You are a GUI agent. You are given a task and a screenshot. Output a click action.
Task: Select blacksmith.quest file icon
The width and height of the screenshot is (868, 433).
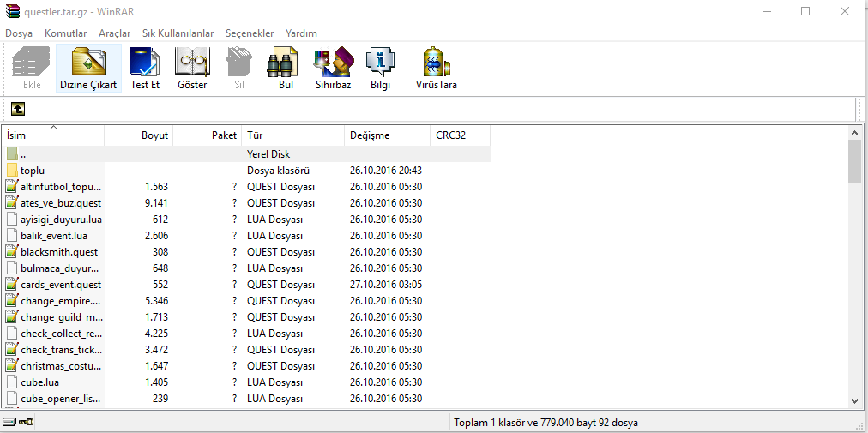pos(12,252)
